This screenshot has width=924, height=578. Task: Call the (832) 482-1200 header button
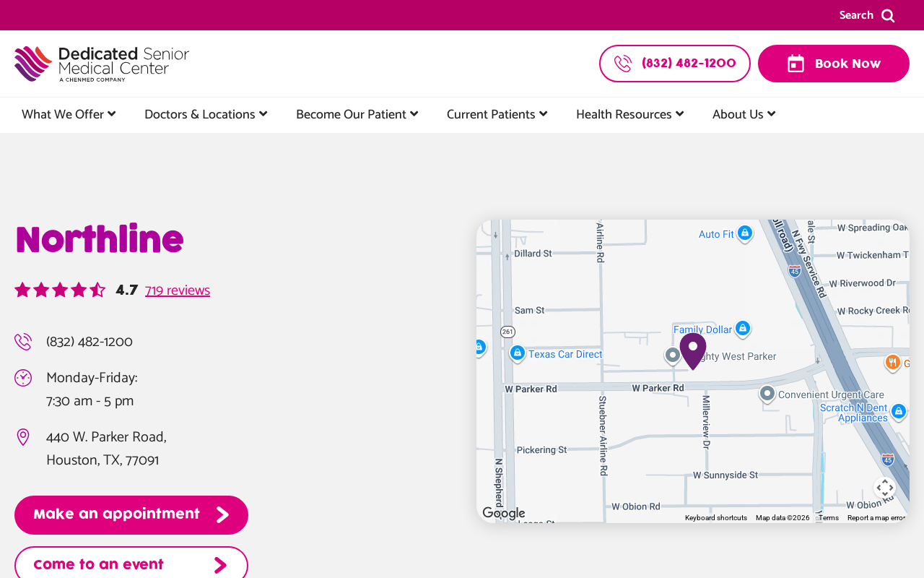[x=675, y=64]
